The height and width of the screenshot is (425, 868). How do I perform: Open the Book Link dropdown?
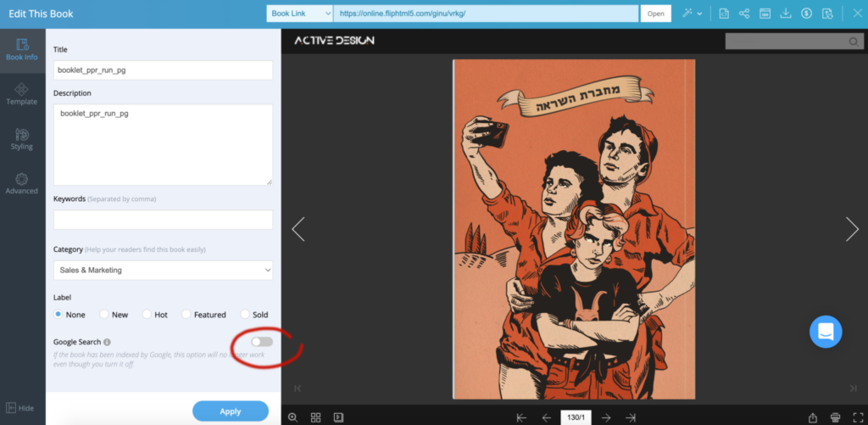click(x=299, y=14)
